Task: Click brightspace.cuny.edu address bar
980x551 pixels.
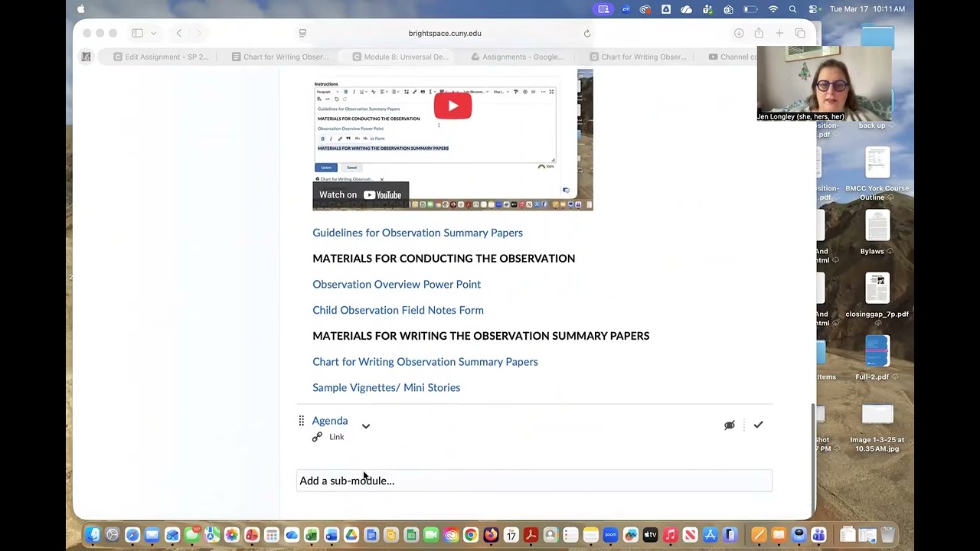Action: [445, 33]
